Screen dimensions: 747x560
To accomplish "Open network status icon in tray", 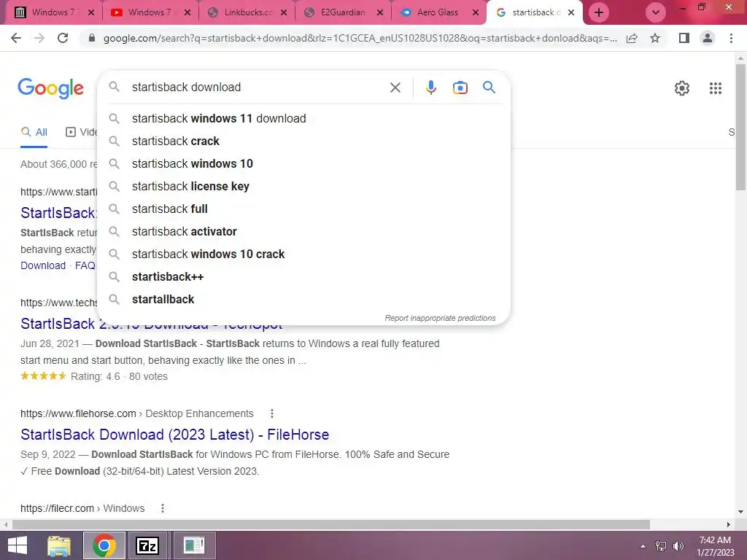I will [661, 546].
